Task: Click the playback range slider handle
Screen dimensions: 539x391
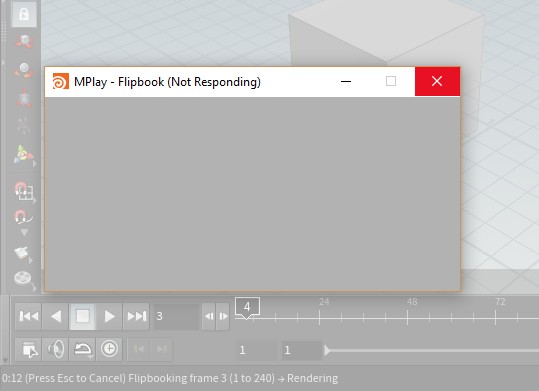Action: [x=327, y=350]
